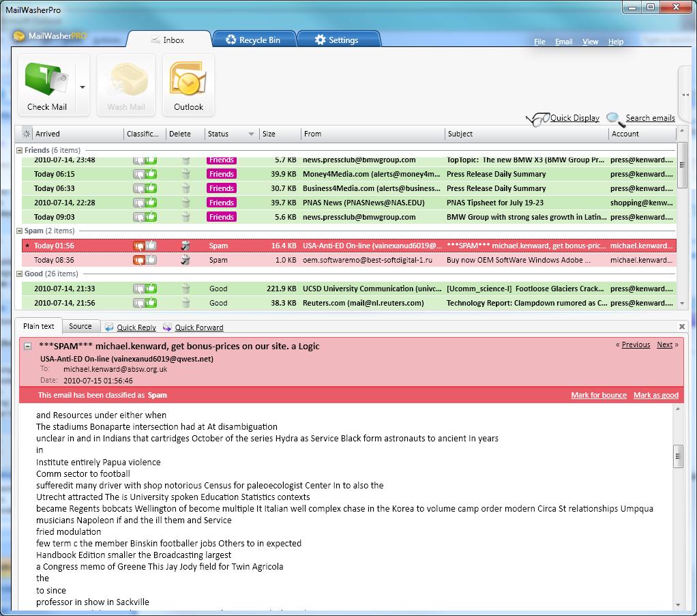Viewport: 697px width, 616px height.
Task: Click the Quick Reply link
Action: click(136, 327)
